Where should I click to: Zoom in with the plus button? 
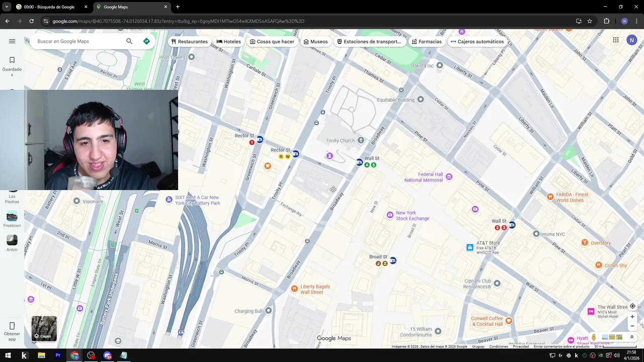tap(632, 317)
